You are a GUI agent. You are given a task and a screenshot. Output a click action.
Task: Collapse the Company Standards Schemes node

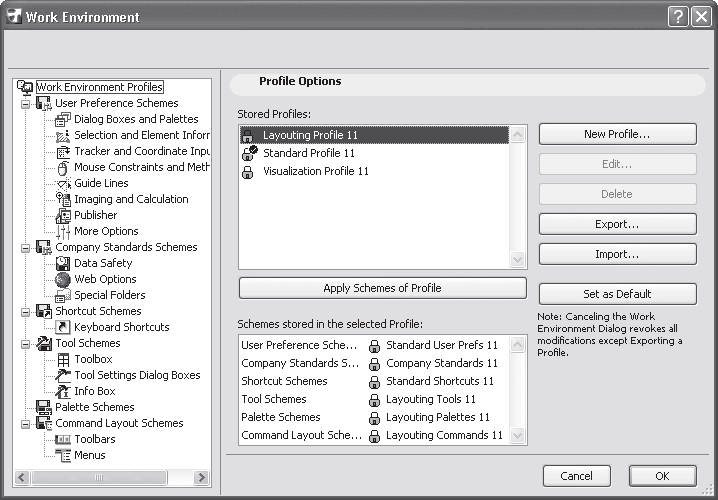coord(24,247)
